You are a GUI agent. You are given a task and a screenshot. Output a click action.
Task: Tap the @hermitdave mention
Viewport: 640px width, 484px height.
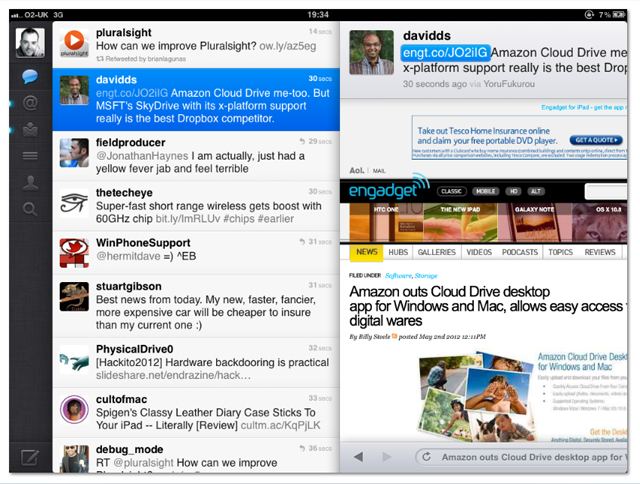(x=128, y=256)
